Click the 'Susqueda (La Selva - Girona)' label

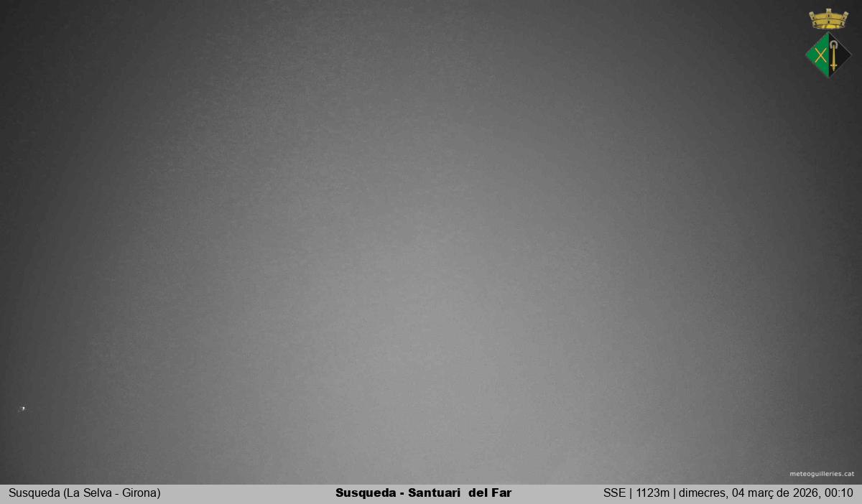coord(85,493)
